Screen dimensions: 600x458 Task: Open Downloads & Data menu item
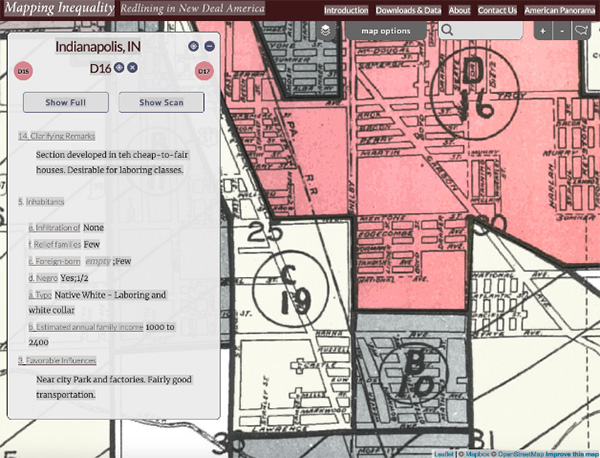click(x=408, y=10)
